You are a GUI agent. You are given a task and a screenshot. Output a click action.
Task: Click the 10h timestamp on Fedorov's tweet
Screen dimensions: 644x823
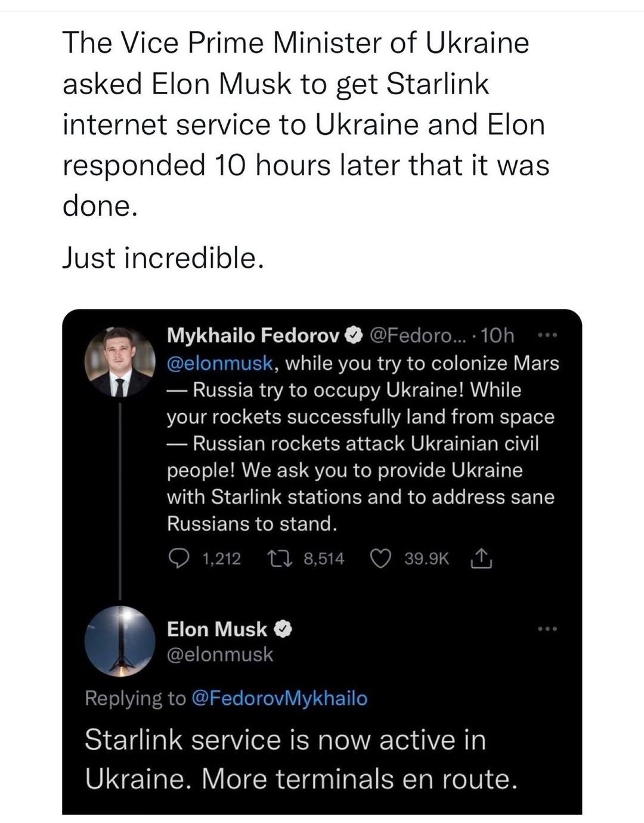pyautogui.click(x=497, y=336)
